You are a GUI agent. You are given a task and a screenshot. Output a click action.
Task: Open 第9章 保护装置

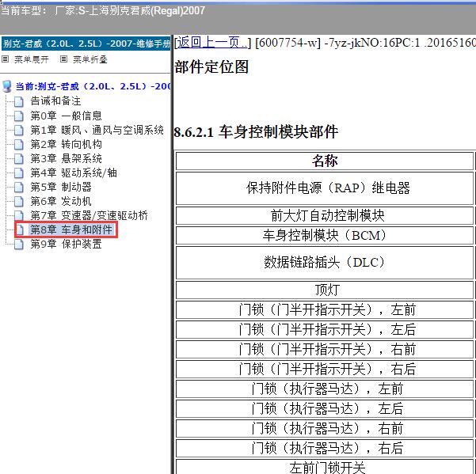[x=66, y=244]
